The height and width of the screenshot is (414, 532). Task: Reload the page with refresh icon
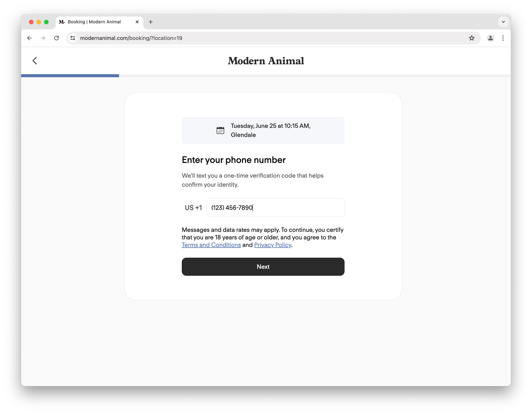point(56,38)
